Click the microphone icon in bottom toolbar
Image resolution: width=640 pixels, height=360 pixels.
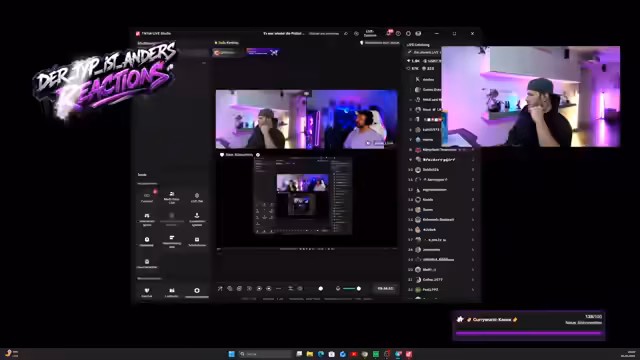[x=338, y=289]
